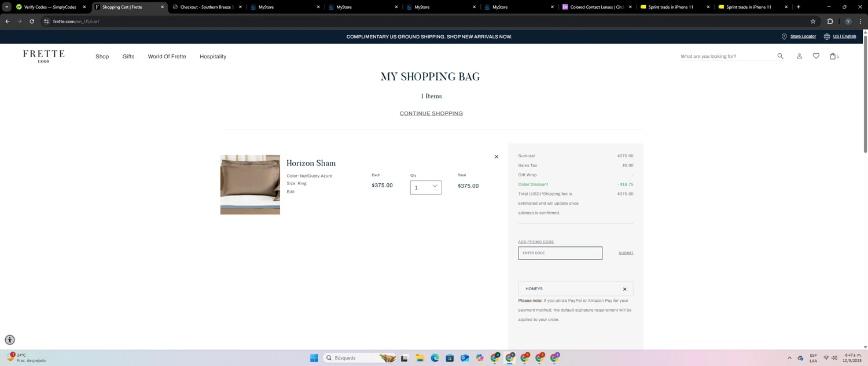Viewport: 868px width, 366px height.
Task: Click the search magnifier icon
Action: [780, 56]
